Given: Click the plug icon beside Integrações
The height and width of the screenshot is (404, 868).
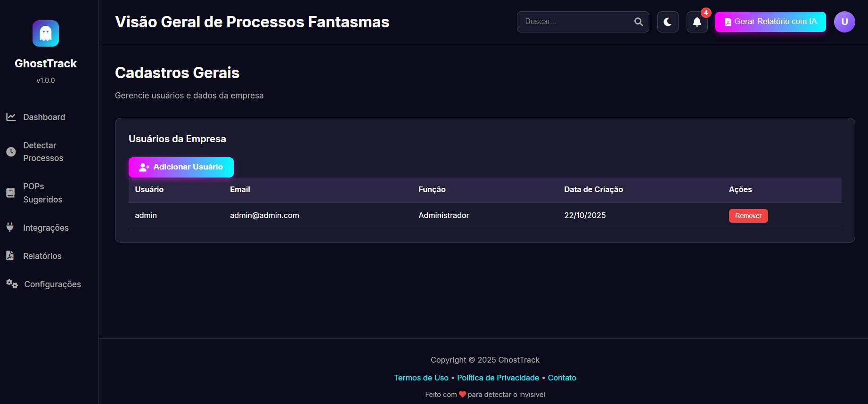Looking at the screenshot, I should coord(10,227).
